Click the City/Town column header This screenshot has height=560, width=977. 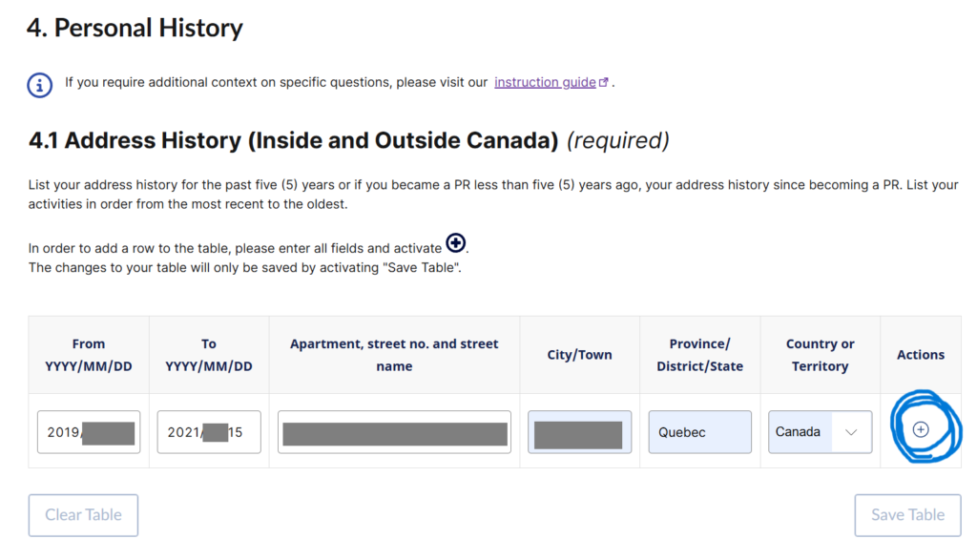click(x=579, y=355)
